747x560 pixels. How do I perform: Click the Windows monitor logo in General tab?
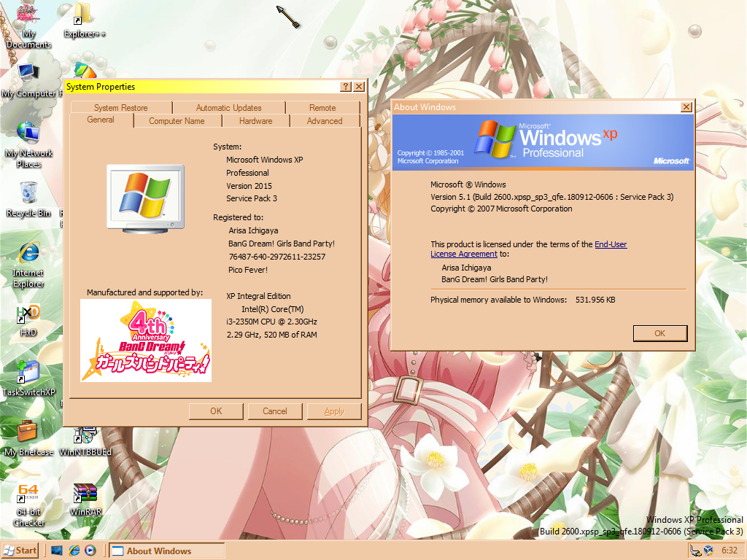(145, 198)
